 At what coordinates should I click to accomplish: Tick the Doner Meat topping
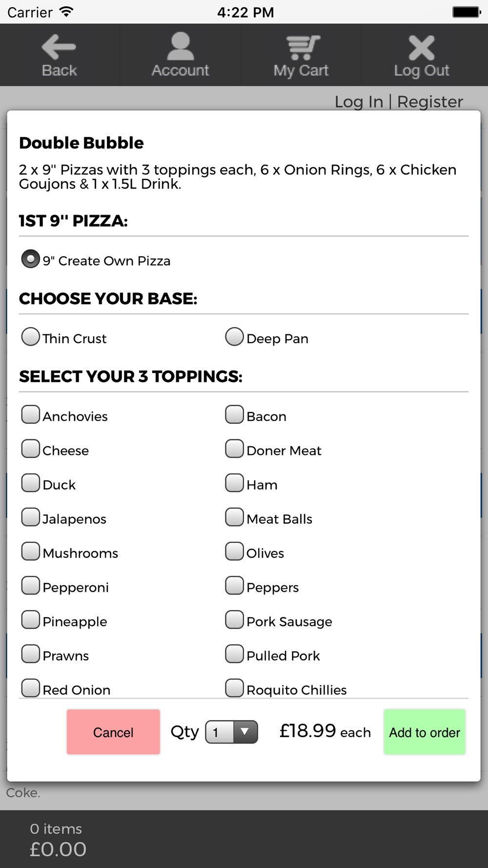pyautogui.click(x=234, y=449)
